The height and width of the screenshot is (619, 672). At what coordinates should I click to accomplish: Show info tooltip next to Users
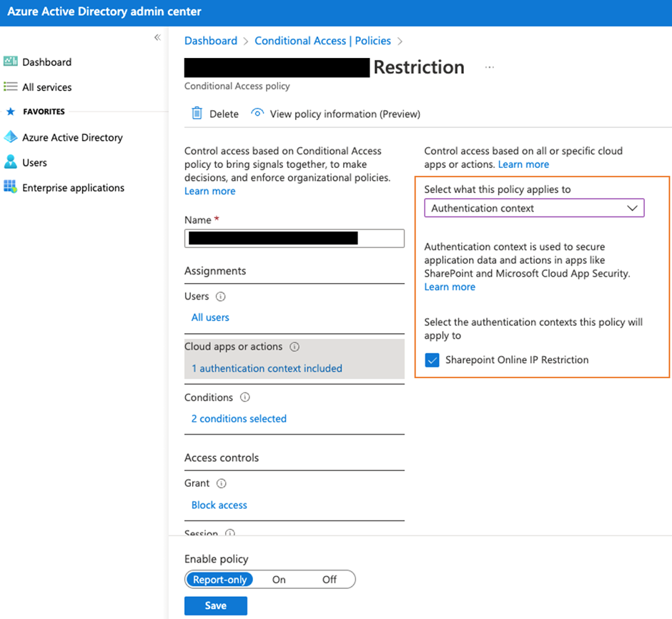(221, 297)
